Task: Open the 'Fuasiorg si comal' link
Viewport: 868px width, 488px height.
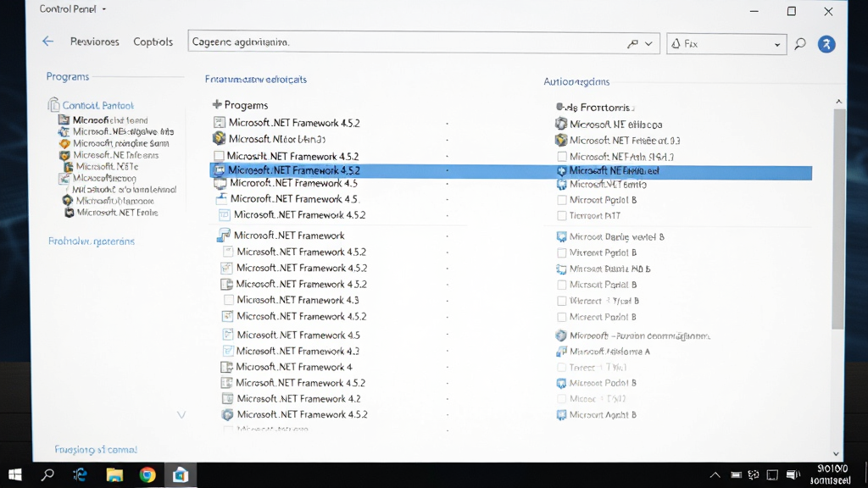Action: coord(96,449)
